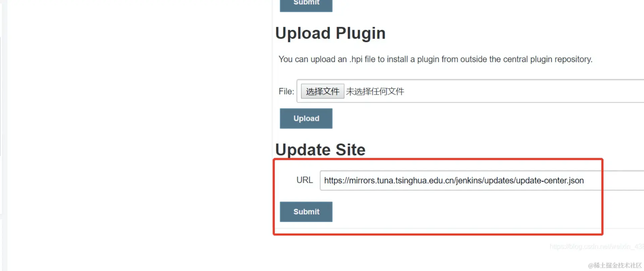Click the URL label
This screenshot has height=271, width=644.
305,180
